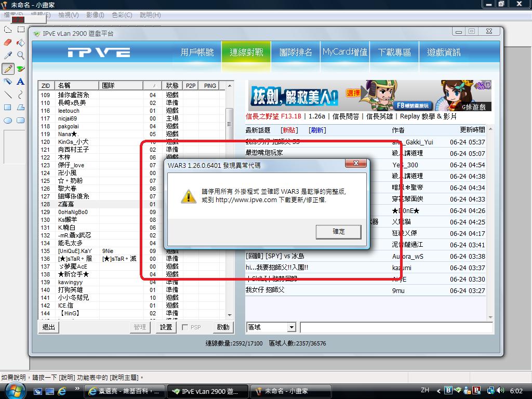Screen dimensions: 532x399
Task: Open the 信長之野望 F13.1B link
Action: click(273, 116)
